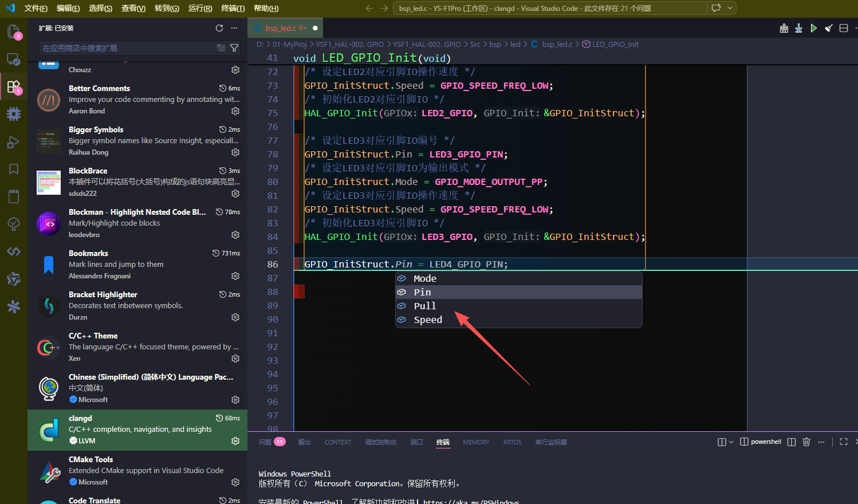Switch to the MEMORY panel tab
Viewport: 858px width, 504px height.
pyautogui.click(x=476, y=442)
